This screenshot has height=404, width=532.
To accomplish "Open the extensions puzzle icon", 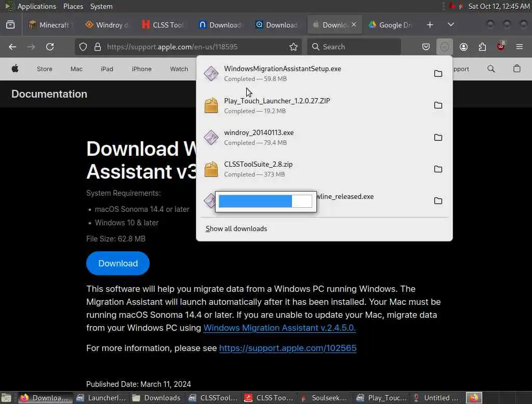I will click(482, 47).
